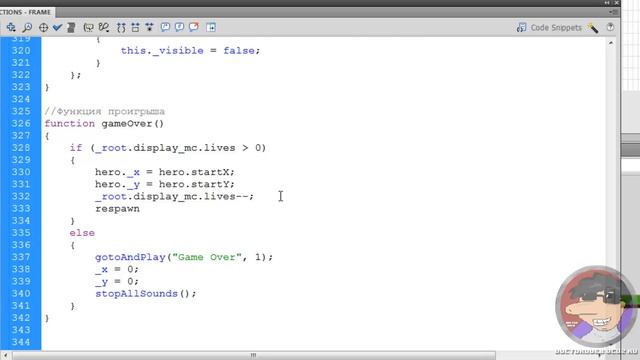Open the Actions panel options menu
The height and width of the screenshot is (360, 640).
(x=613, y=12)
